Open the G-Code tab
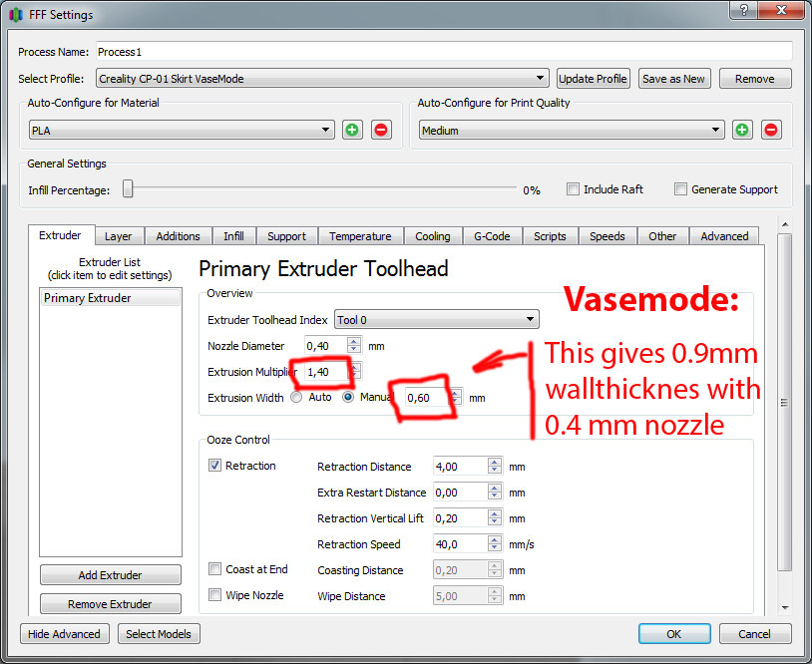 (x=492, y=236)
